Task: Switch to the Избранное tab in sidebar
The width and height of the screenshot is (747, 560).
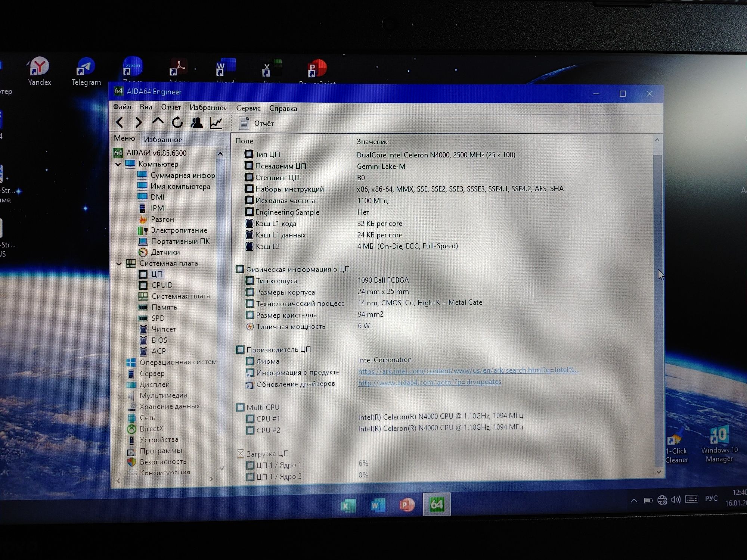Action: 163,140
